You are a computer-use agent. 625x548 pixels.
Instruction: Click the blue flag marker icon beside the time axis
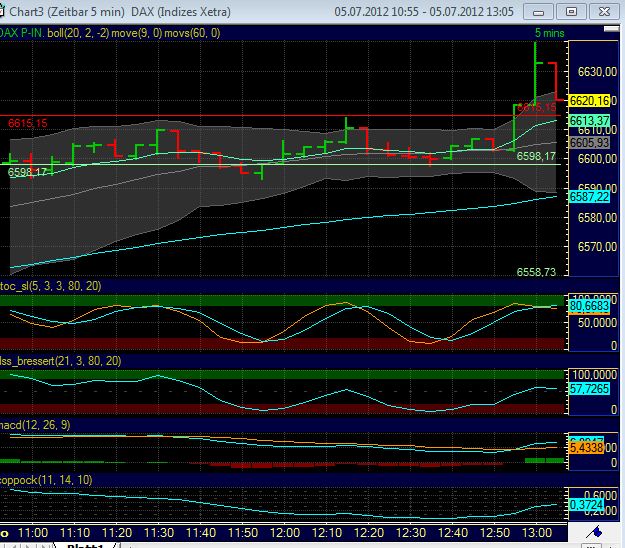click(x=595, y=532)
